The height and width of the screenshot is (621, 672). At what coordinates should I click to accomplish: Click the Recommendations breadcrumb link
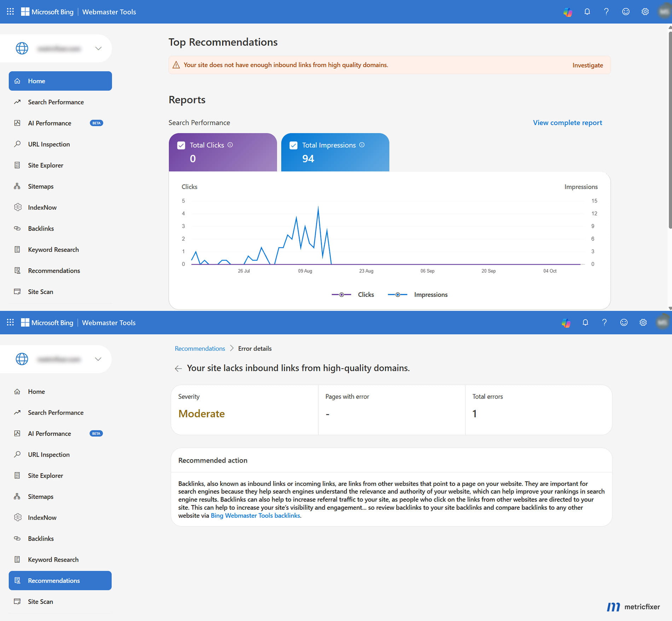pos(200,348)
